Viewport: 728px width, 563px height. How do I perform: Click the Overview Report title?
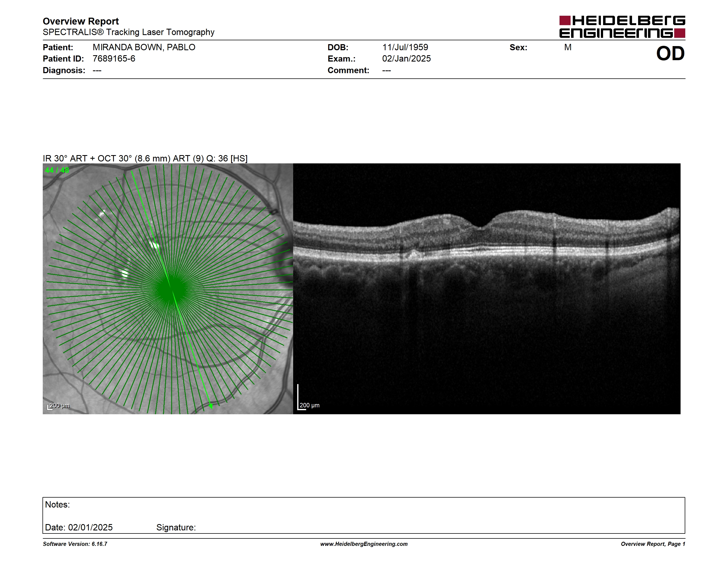tap(81, 21)
